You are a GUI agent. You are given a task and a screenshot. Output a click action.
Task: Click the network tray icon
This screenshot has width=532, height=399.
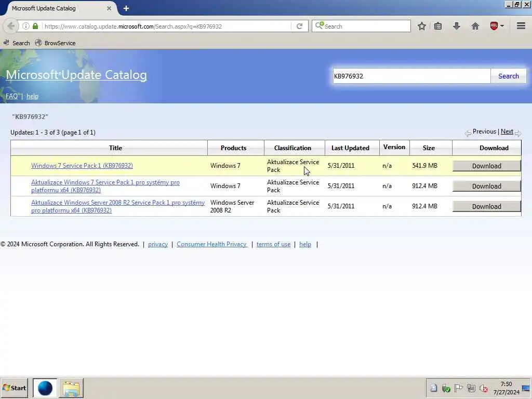click(x=471, y=388)
